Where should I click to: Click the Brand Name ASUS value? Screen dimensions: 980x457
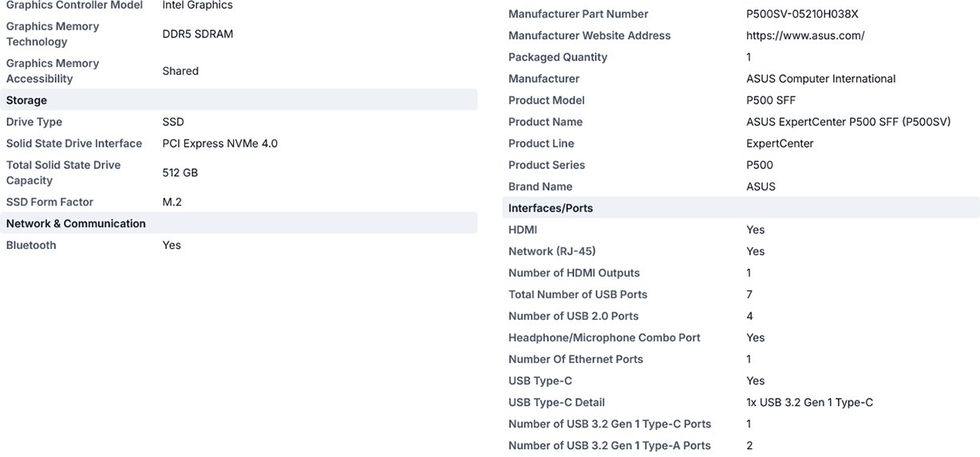[x=761, y=187]
